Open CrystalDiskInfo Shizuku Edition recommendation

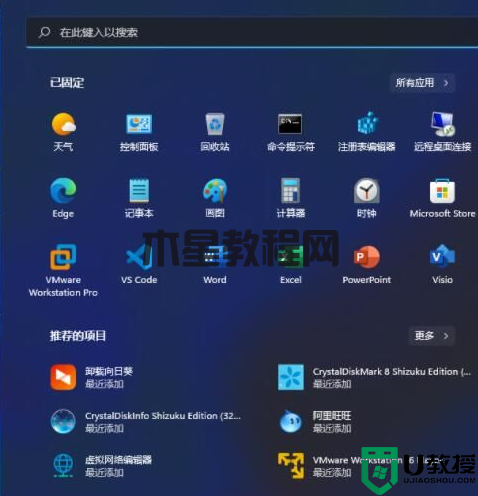(x=146, y=422)
